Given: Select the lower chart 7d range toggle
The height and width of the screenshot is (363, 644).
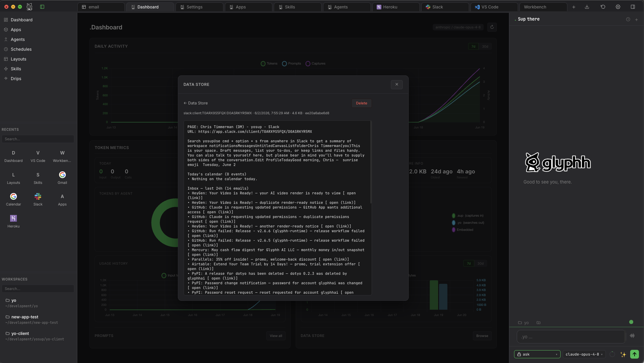Looking at the screenshot, I should point(468,264).
